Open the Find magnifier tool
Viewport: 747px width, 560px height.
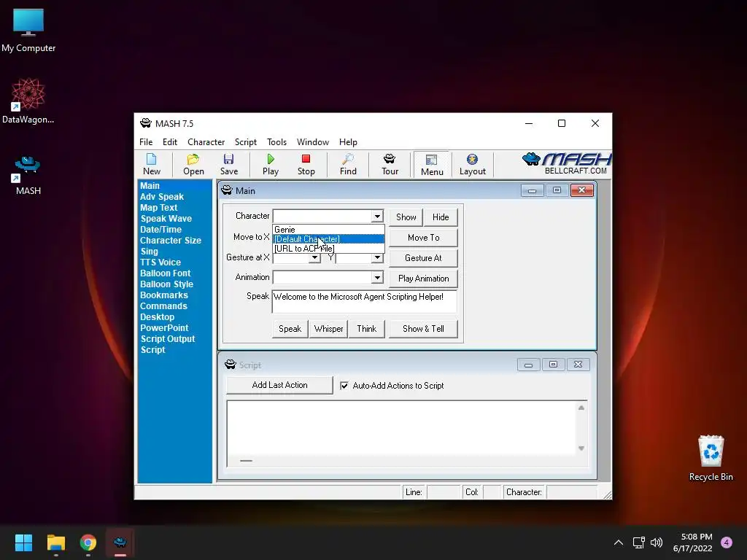pos(348,165)
